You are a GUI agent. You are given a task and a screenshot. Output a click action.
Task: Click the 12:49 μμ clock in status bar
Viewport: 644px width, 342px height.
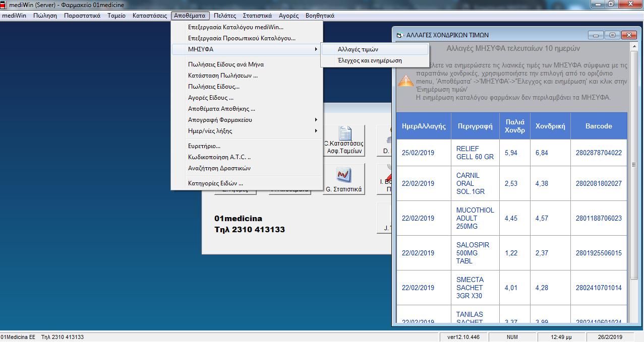coord(561,337)
